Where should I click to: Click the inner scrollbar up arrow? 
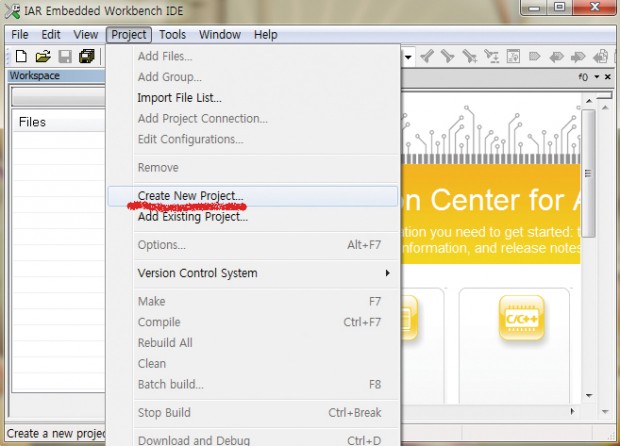589,101
